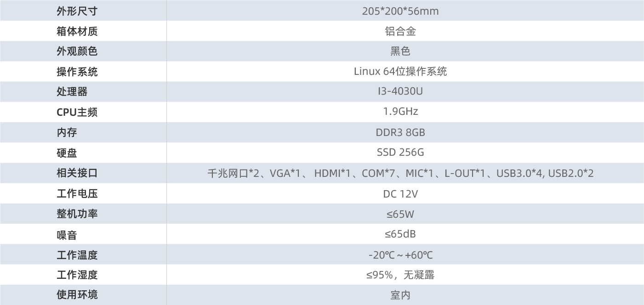Select the 黑色 color value

coord(400,51)
